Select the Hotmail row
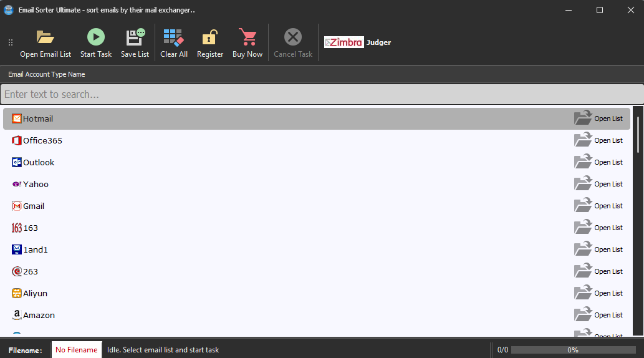 pyautogui.click(x=316, y=119)
